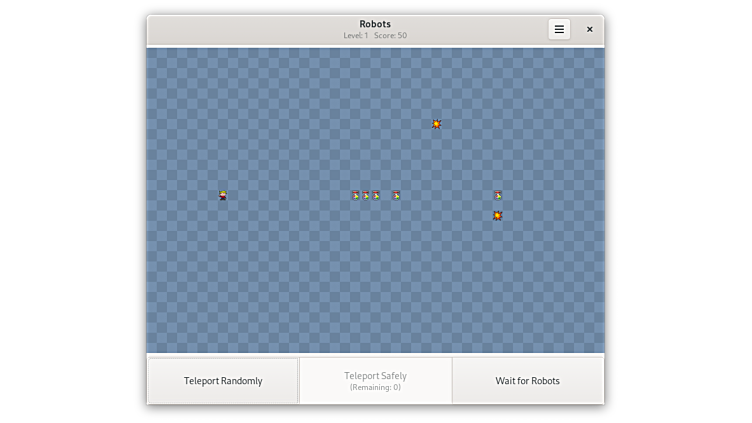Click the bottom-right corner cell of the board

599,347
